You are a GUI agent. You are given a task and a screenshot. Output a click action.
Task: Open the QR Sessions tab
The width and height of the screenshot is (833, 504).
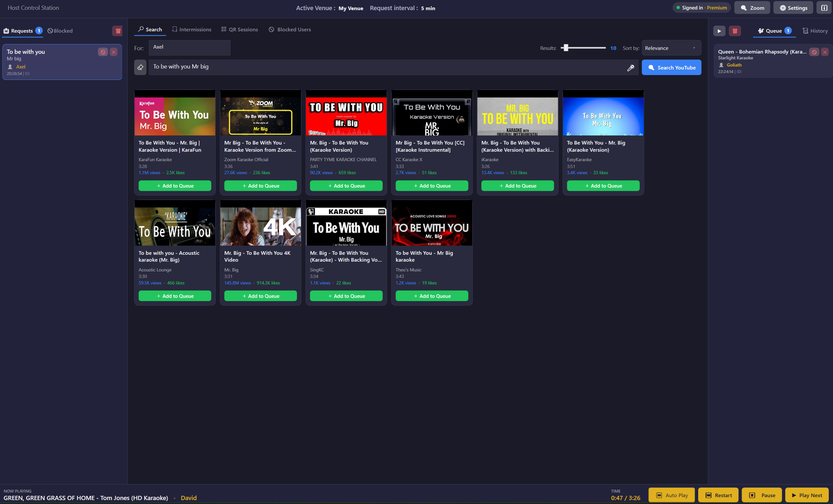pyautogui.click(x=240, y=30)
